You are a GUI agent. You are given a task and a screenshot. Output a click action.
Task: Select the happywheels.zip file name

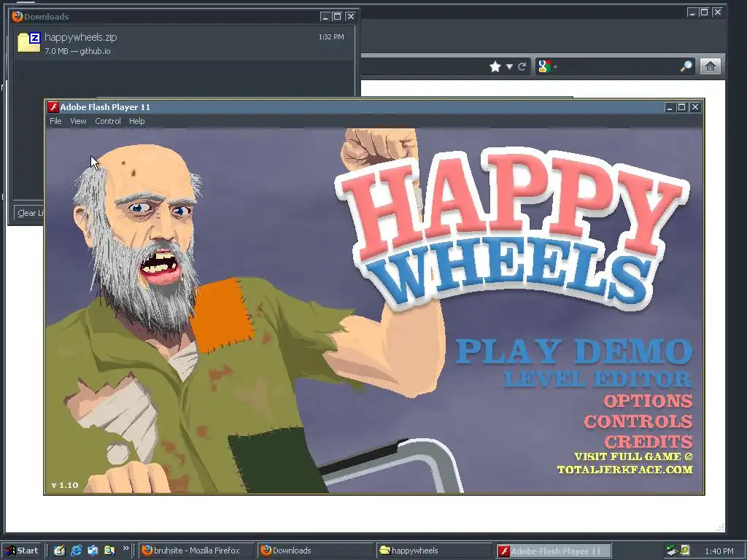80,37
